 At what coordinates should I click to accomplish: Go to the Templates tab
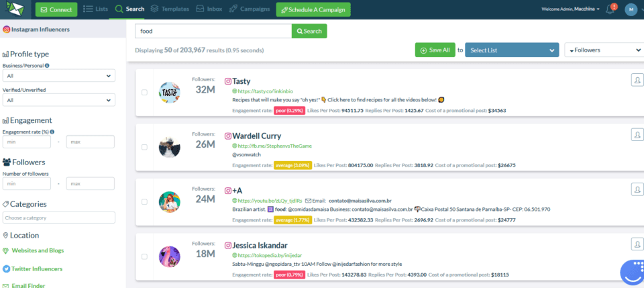coord(170,9)
